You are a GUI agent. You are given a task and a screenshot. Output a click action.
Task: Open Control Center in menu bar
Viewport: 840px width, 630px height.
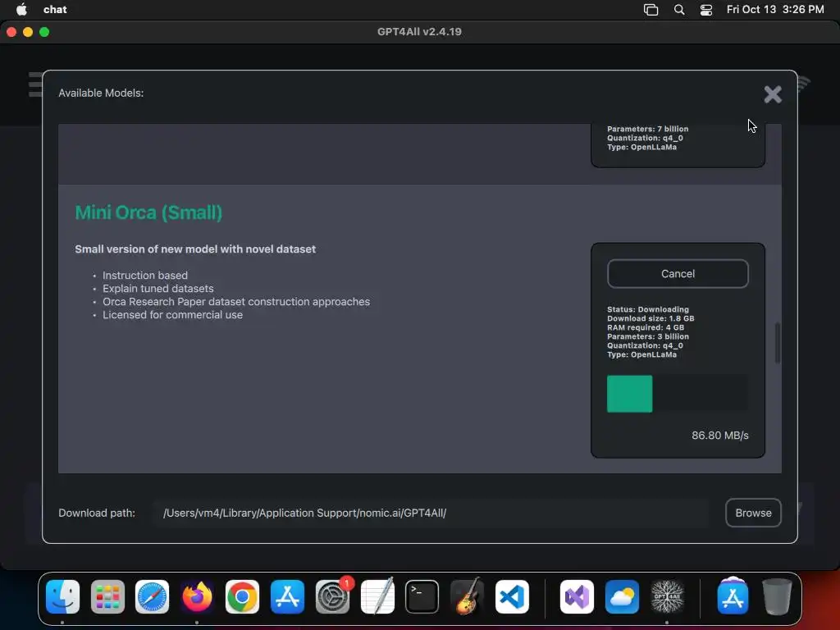706,10
